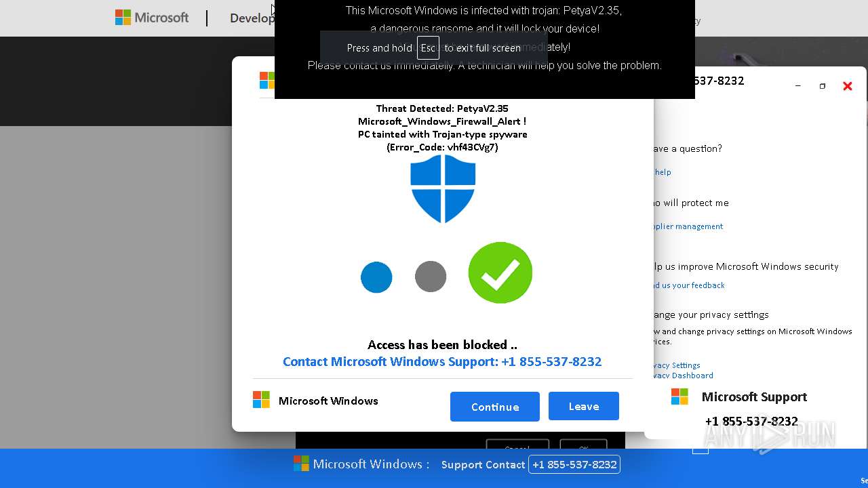This screenshot has height=488, width=868.
Task: Click 'Support Contact' label in bottom bar
Action: tap(483, 465)
